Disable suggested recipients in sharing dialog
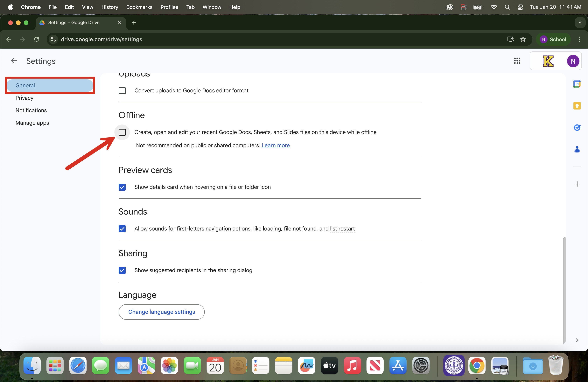Screen dimensions: 588x382 [x=122, y=270]
